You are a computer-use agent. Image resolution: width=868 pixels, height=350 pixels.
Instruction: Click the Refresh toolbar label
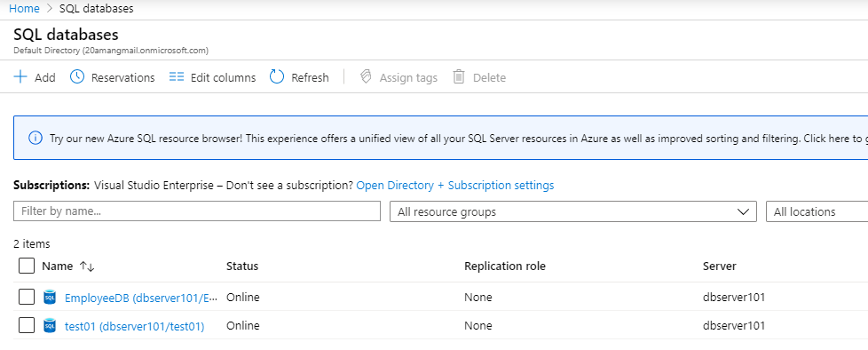pos(310,77)
